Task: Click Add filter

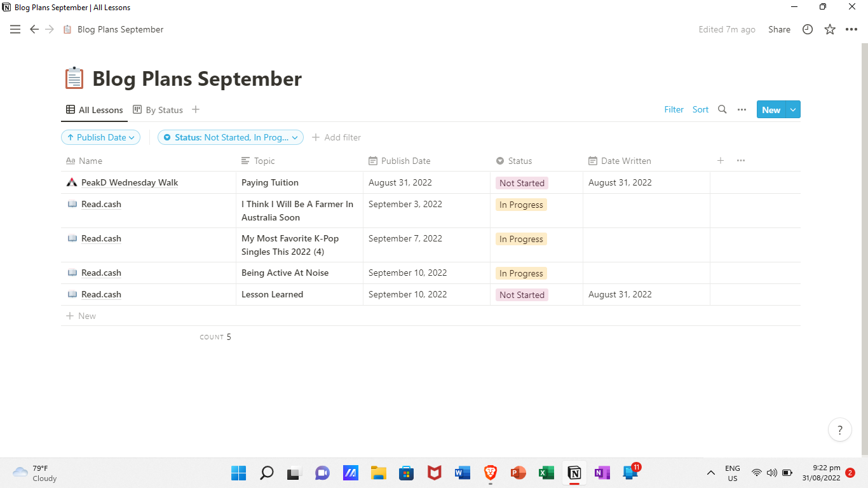Action: click(x=336, y=137)
